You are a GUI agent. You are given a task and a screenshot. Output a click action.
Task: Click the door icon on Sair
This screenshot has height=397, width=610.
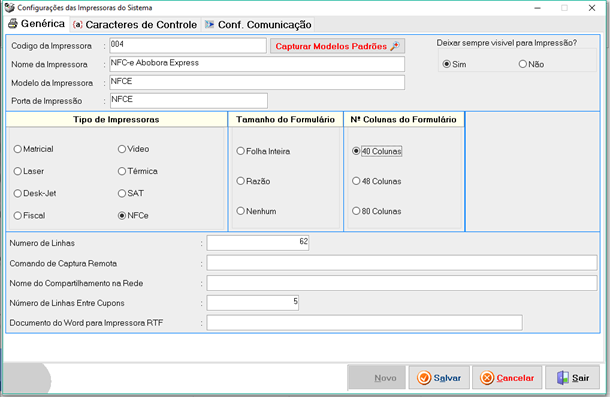(x=563, y=378)
